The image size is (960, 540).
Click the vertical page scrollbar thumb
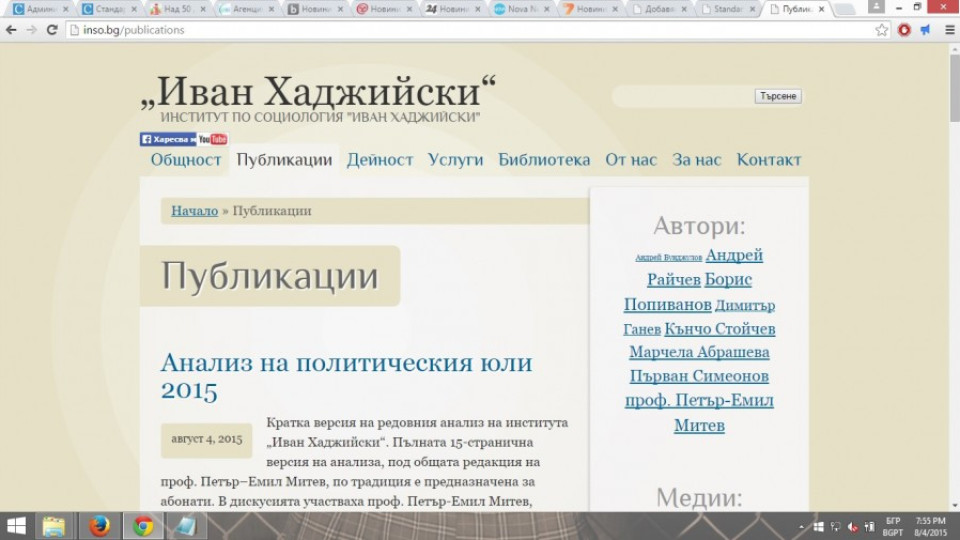(954, 90)
